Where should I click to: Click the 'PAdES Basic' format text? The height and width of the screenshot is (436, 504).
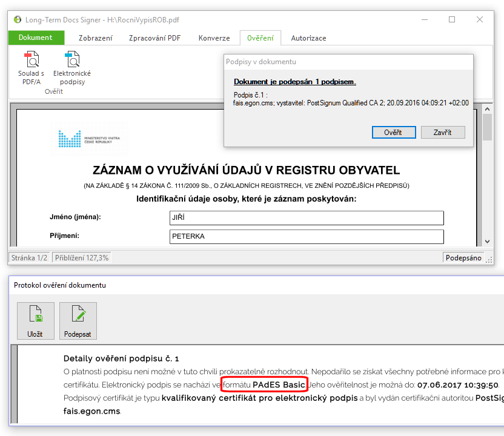[x=279, y=385]
